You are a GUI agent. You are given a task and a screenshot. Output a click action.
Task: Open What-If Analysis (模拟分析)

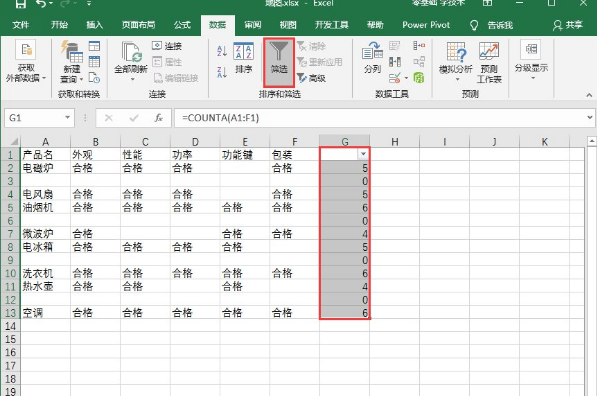click(x=456, y=62)
